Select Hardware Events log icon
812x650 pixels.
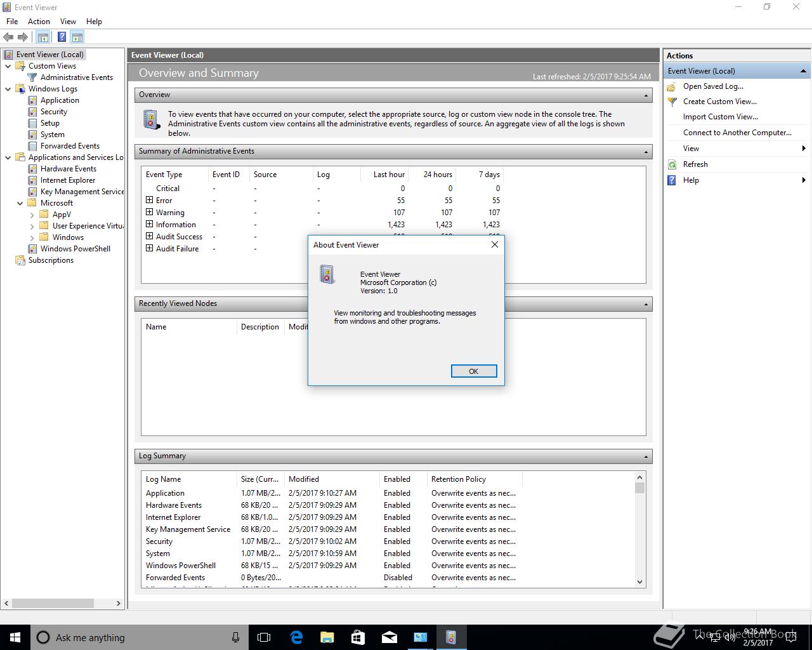pyautogui.click(x=32, y=169)
